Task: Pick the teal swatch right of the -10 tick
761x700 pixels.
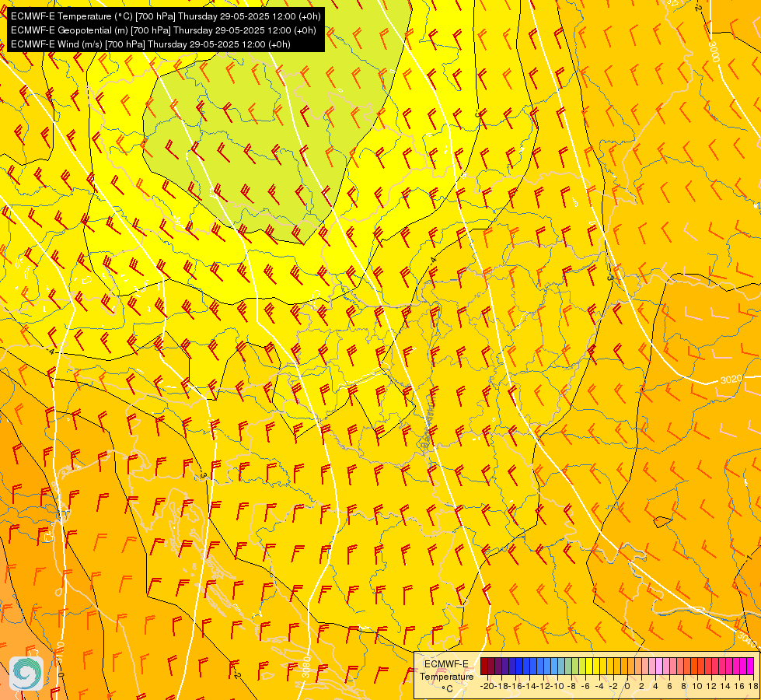Action: pyautogui.click(x=561, y=666)
